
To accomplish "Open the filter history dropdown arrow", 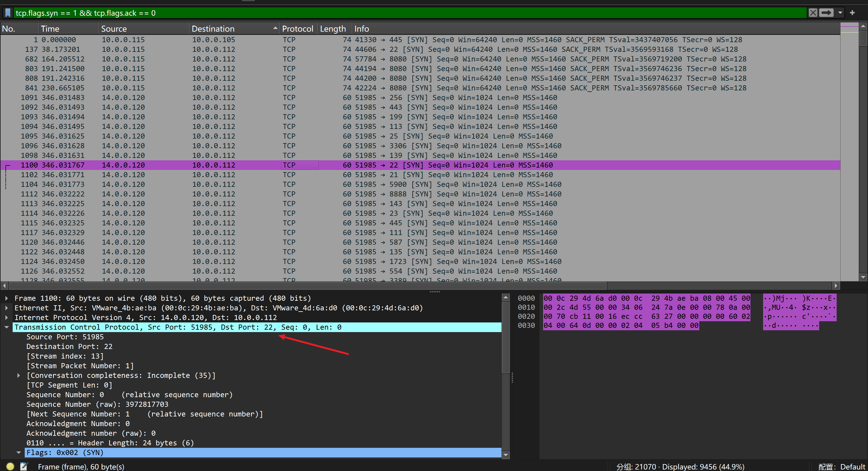I will pos(840,13).
